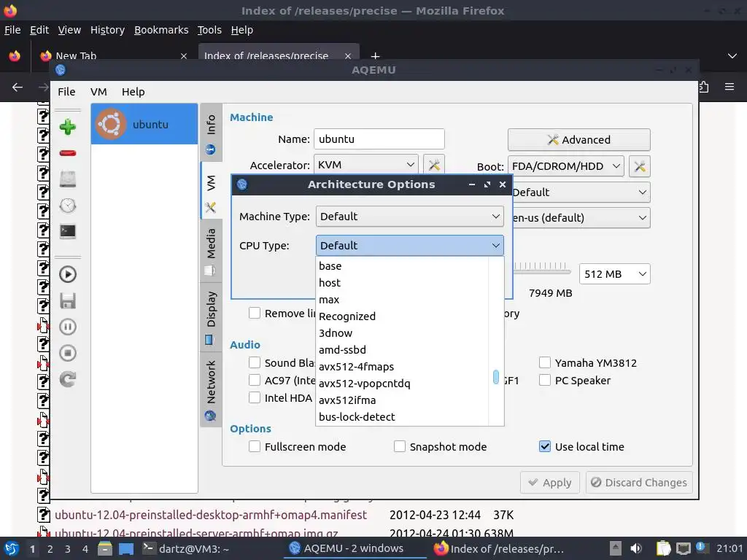Open the Default dropdown below Boot
This screenshot has height=560, width=747.
point(580,192)
